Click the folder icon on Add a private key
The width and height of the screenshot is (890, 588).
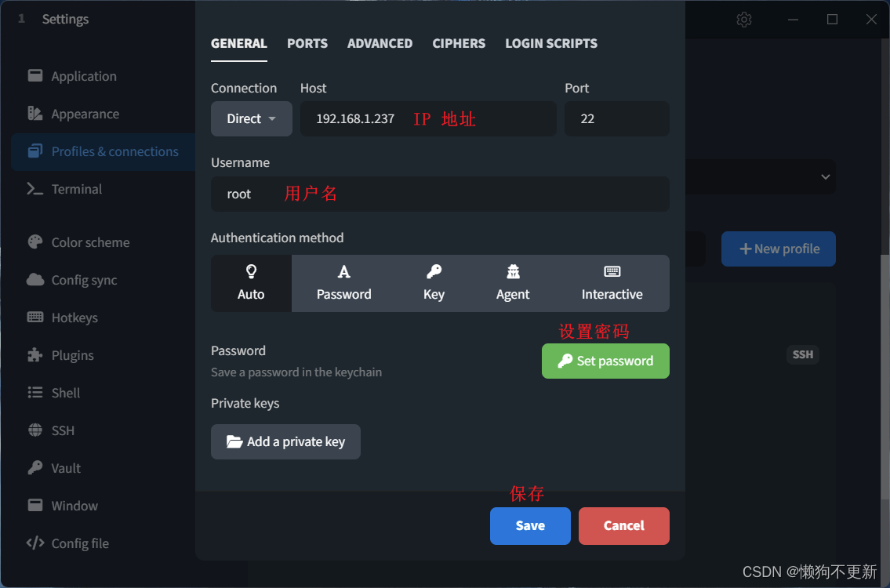[234, 441]
